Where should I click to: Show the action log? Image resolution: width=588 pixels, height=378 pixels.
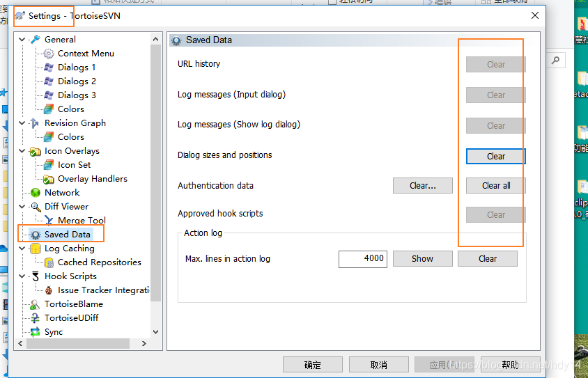423,258
